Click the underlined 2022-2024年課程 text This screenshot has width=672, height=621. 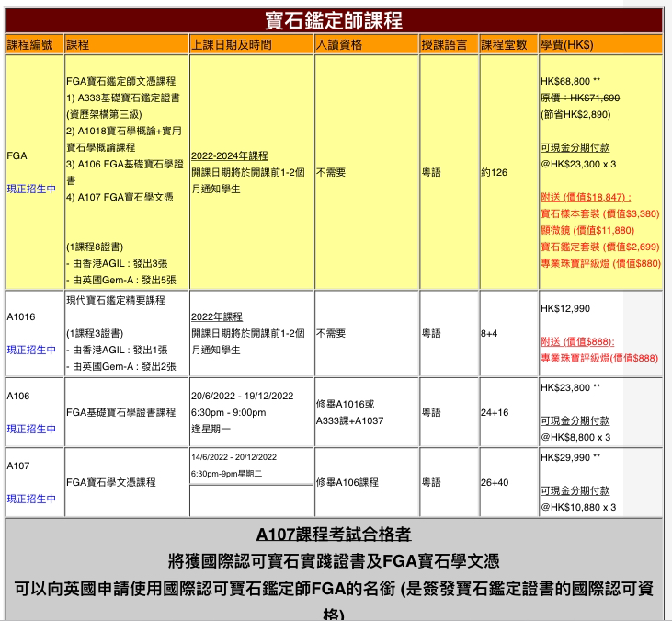click(x=229, y=155)
